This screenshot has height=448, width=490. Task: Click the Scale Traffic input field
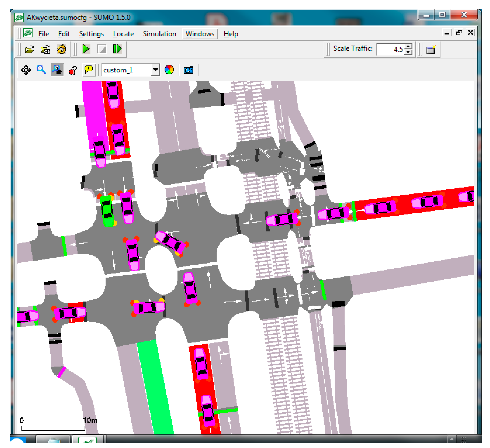[390, 49]
